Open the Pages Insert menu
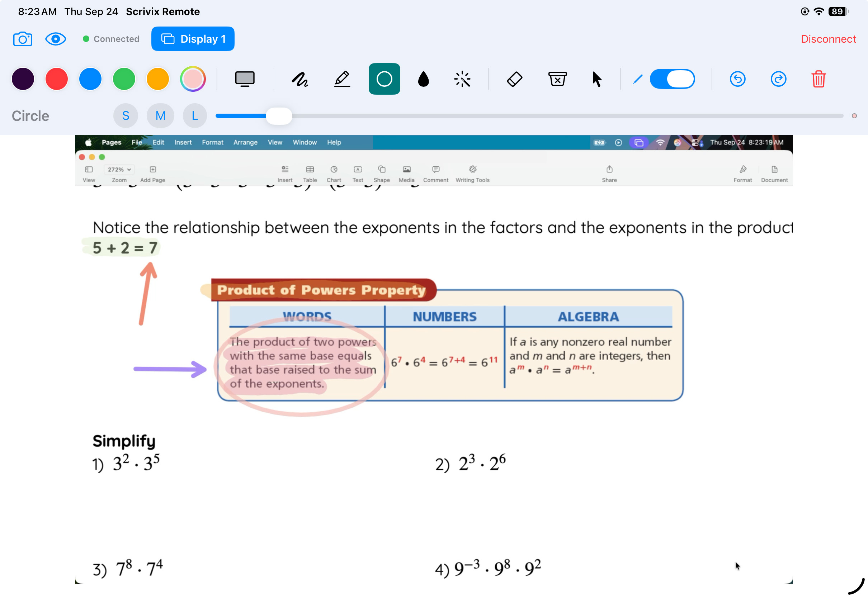This screenshot has width=868, height=598. pos(183,142)
